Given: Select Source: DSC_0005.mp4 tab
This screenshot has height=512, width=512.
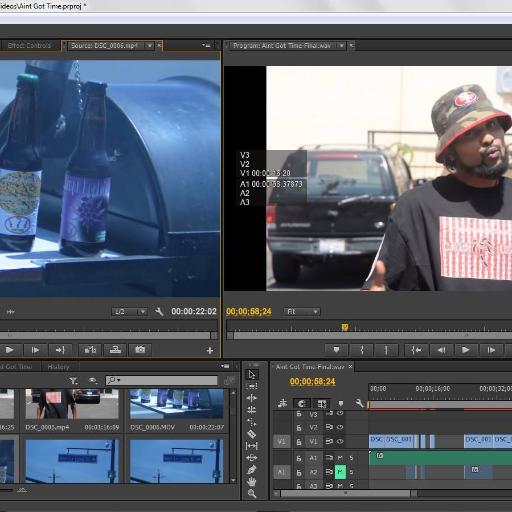Looking at the screenshot, I should (x=104, y=46).
